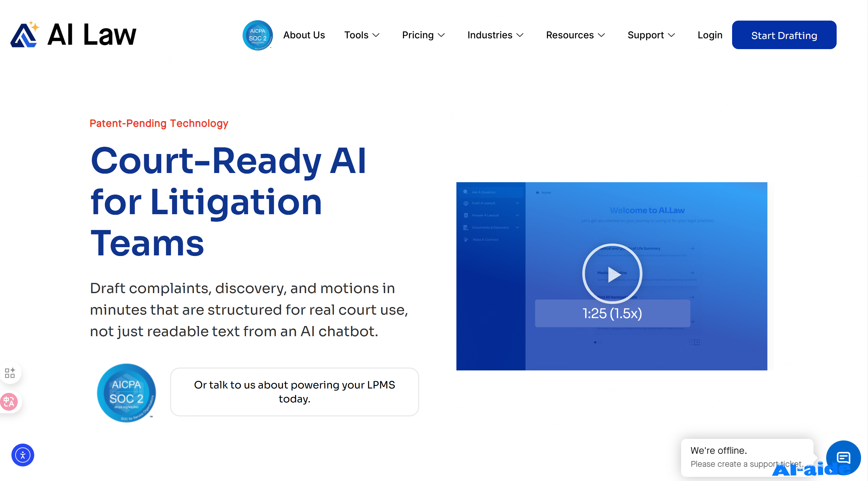Viewport: 868px width, 481px height.
Task: Open the Resources dropdown menu
Action: (575, 35)
